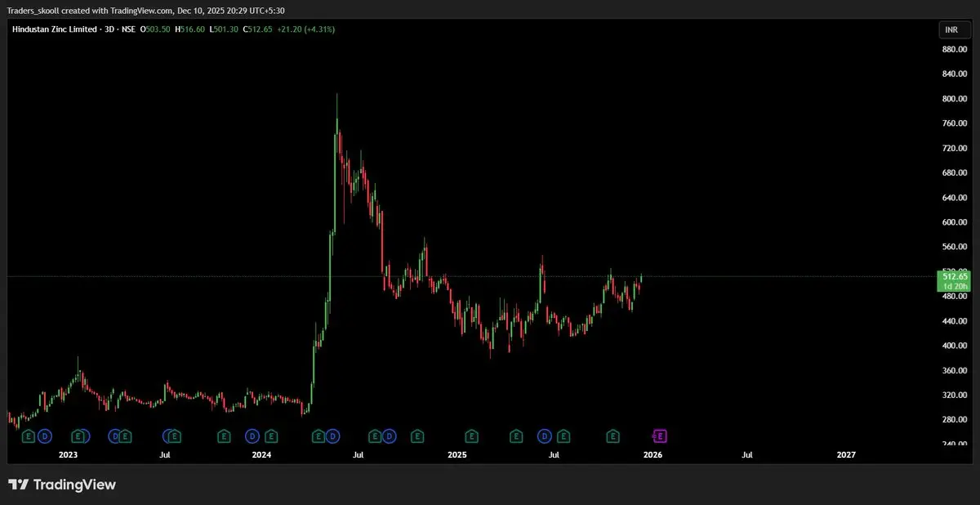Viewport: 980px width, 505px height.
Task: Click the 2025 time axis label
Action: click(457, 455)
